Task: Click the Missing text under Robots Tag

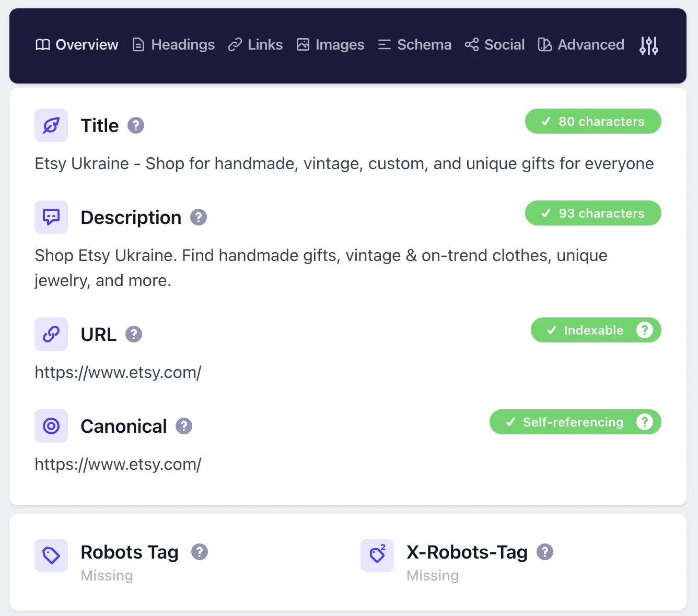Action: 107,576
